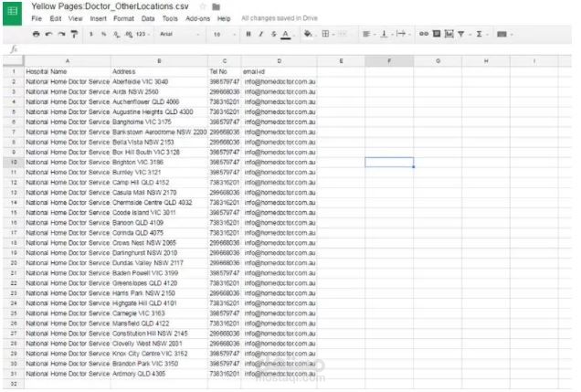
Task: Open the View menu
Action: (75, 18)
